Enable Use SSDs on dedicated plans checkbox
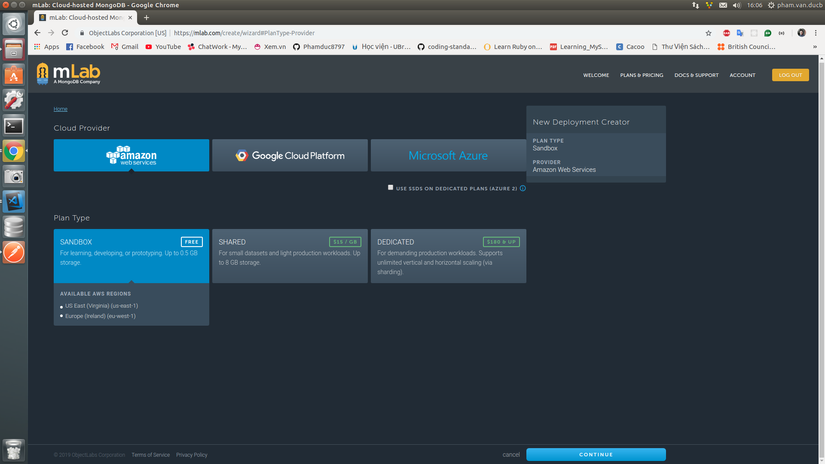 pos(390,187)
